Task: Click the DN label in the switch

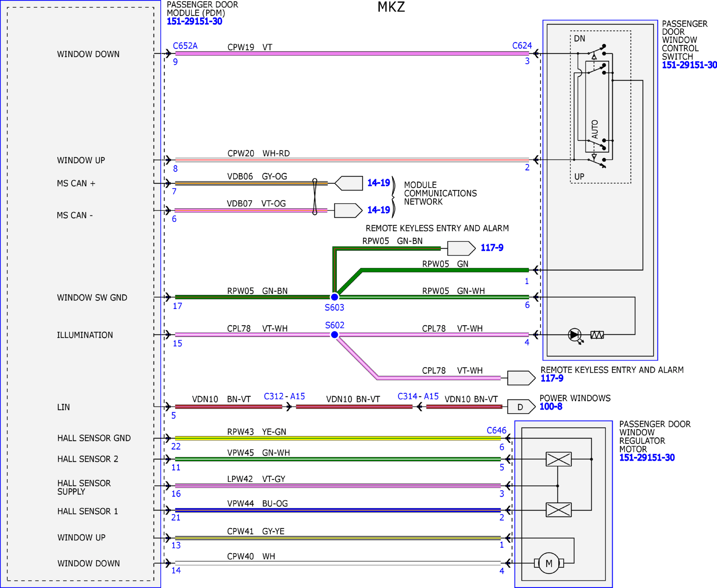Action: coord(579,39)
